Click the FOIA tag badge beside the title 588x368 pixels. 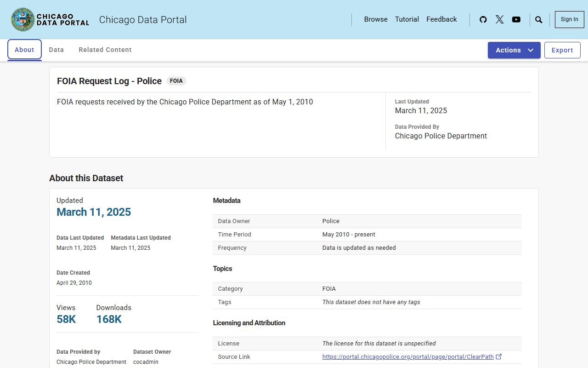[x=176, y=81]
